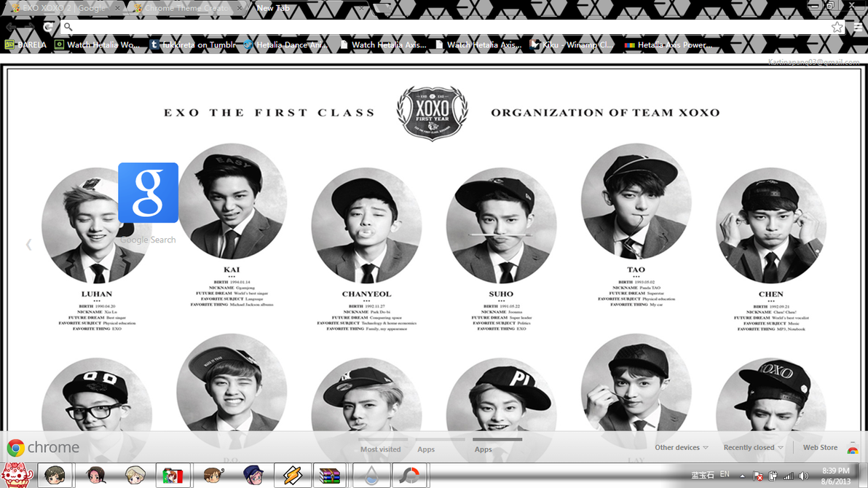Image resolution: width=868 pixels, height=488 pixels.
Task: Launch Winamp from the taskbar
Action: (292, 476)
